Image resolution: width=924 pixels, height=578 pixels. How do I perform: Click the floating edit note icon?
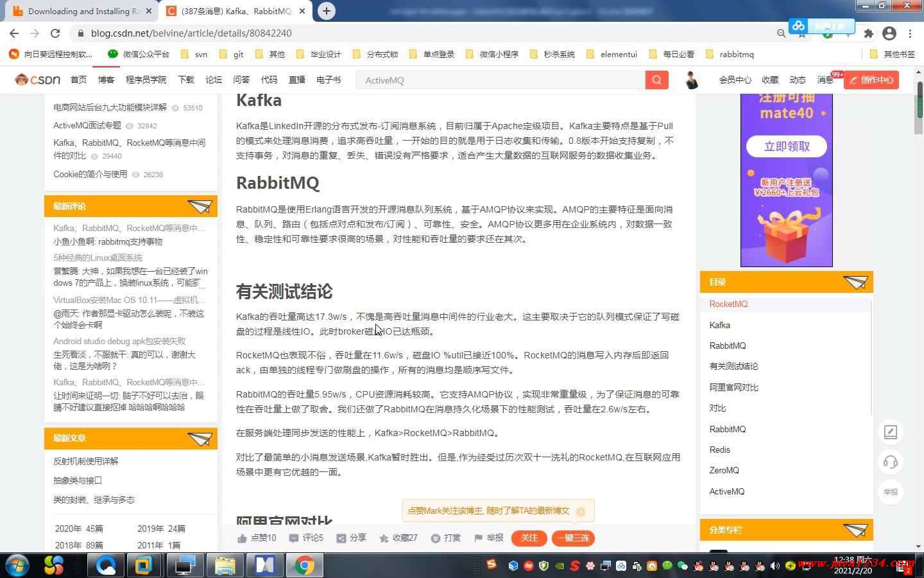(890, 432)
